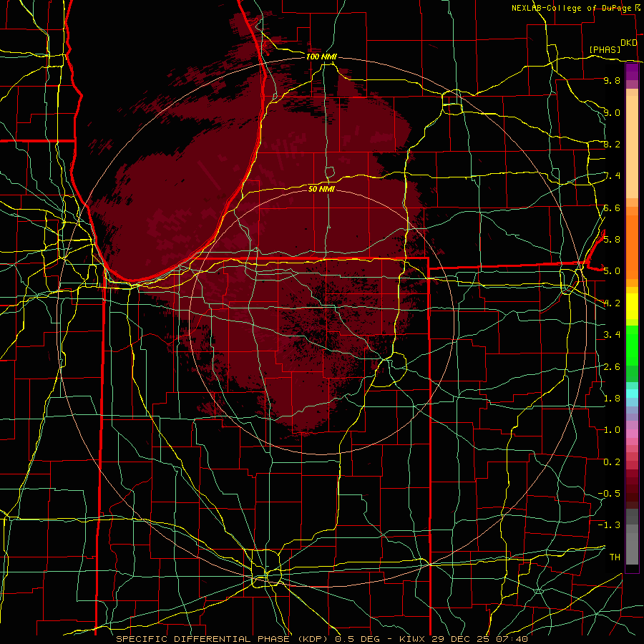Click the 1.8 scale value
The height and width of the screenshot is (644, 644).
tap(612, 398)
